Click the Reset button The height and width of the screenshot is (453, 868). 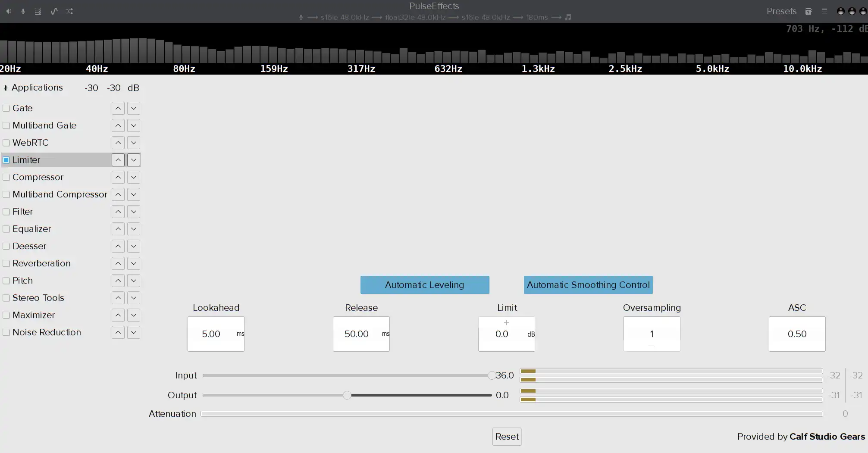(x=507, y=437)
